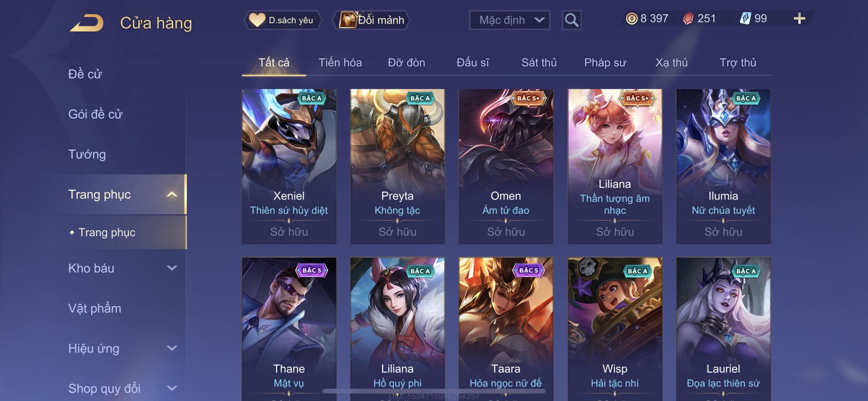Select the Ilumia Nữ chúa tuyết skin

coord(723,166)
